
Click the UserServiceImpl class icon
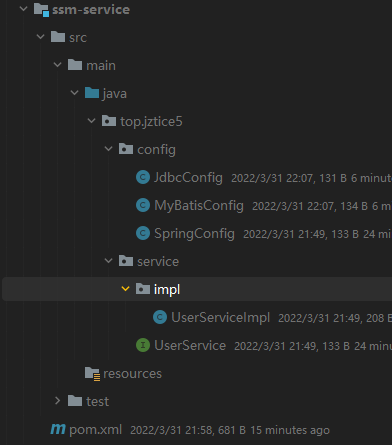(160, 317)
